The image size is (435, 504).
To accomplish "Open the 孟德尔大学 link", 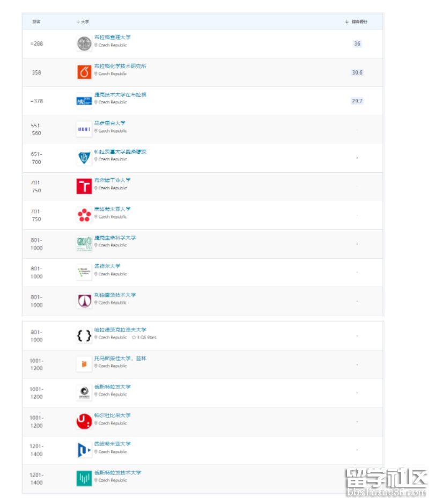I will 107,266.
